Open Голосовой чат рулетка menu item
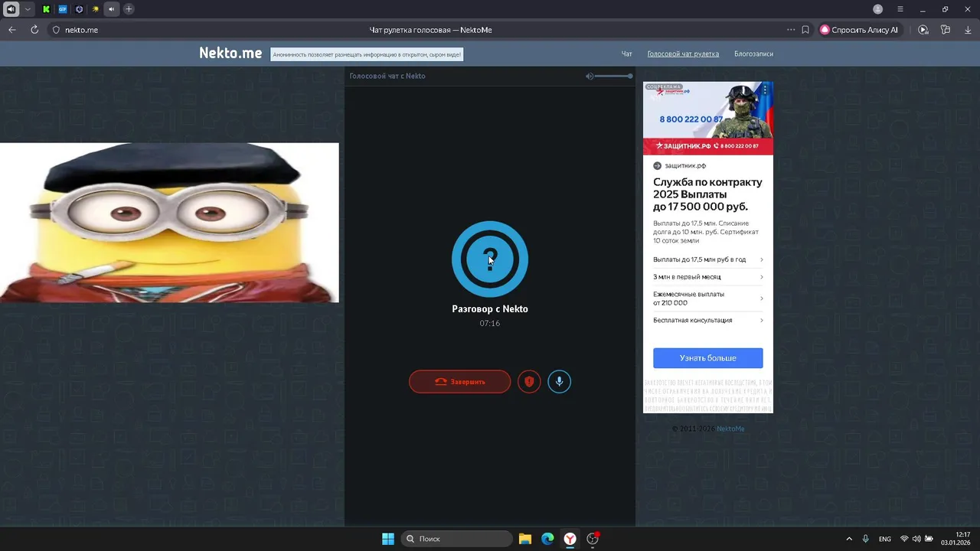Image resolution: width=980 pixels, height=551 pixels. pyautogui.click(x=683, y=54)
